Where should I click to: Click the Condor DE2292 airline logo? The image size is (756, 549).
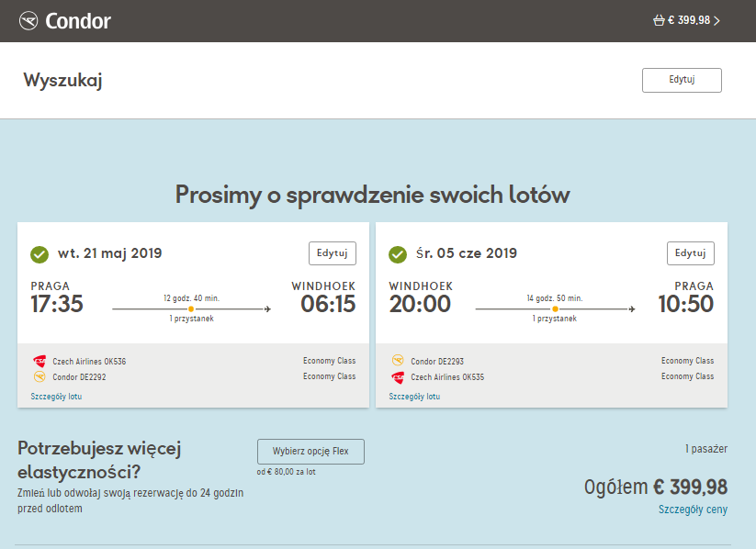click(x=39, y=376)
